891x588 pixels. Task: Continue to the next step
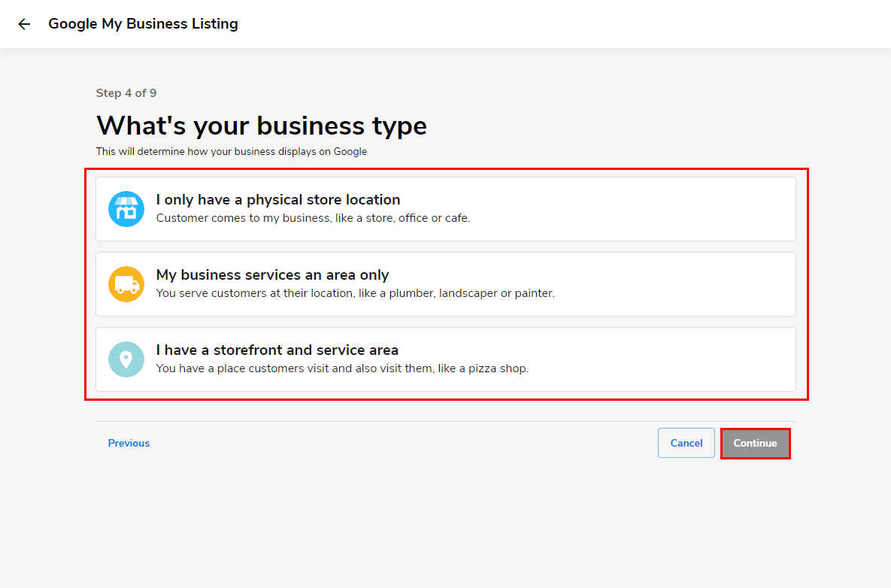click(755, 443)
